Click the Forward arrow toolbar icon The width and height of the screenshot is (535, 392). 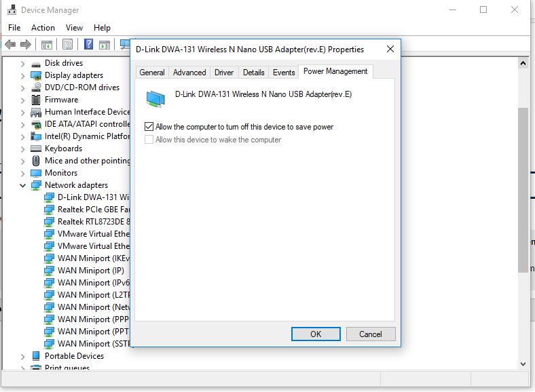pyautogui.click(x=26, y=44)
